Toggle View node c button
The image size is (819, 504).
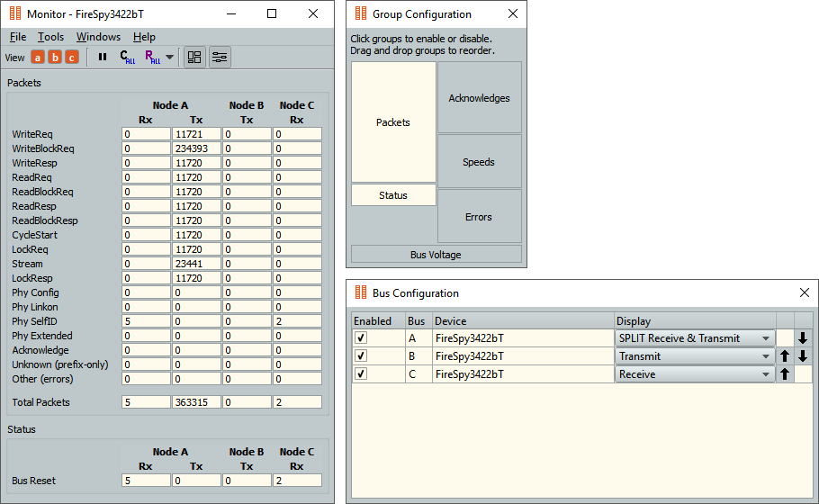tap(72, 58)
